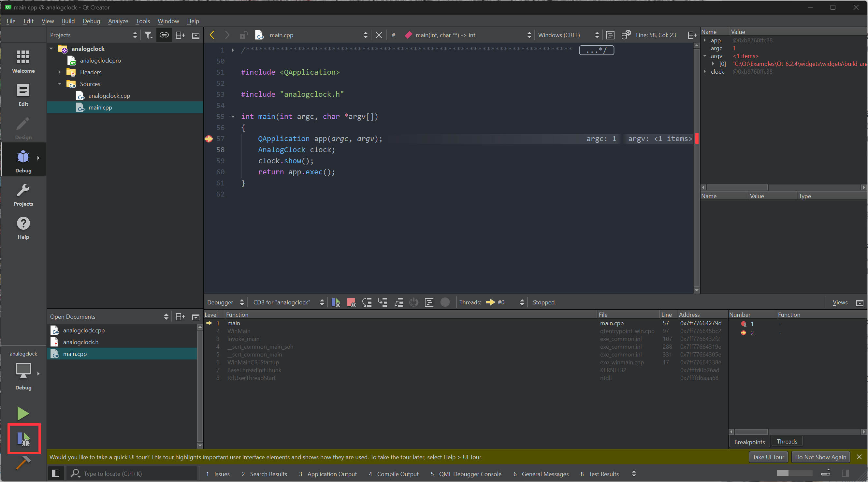Click the Step Into icon
Viewport: 868px width, 482px height.
pyautogui.click(x=383, y=302)
